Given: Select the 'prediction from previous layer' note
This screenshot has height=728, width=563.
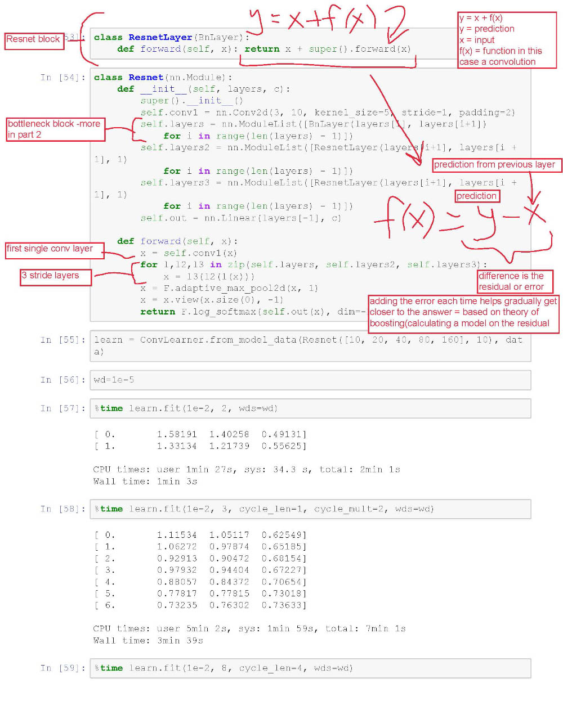Looking at the screenshot, I should (x=497, y=165).
